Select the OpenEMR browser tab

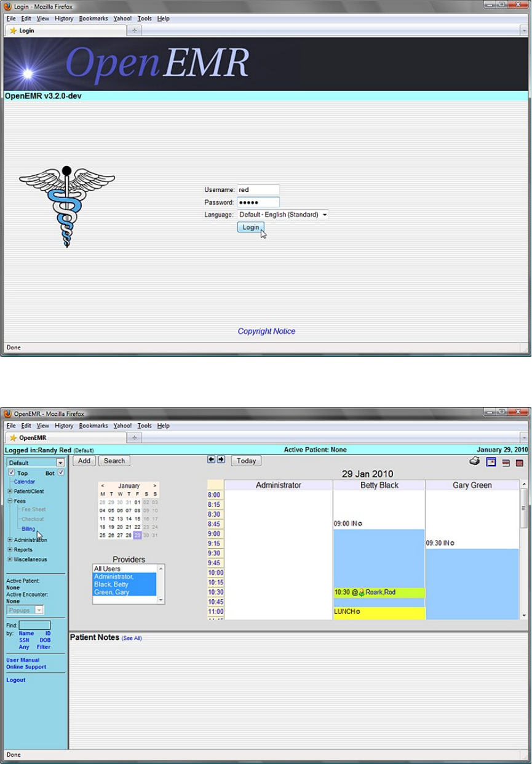click(x=65, y=437)
